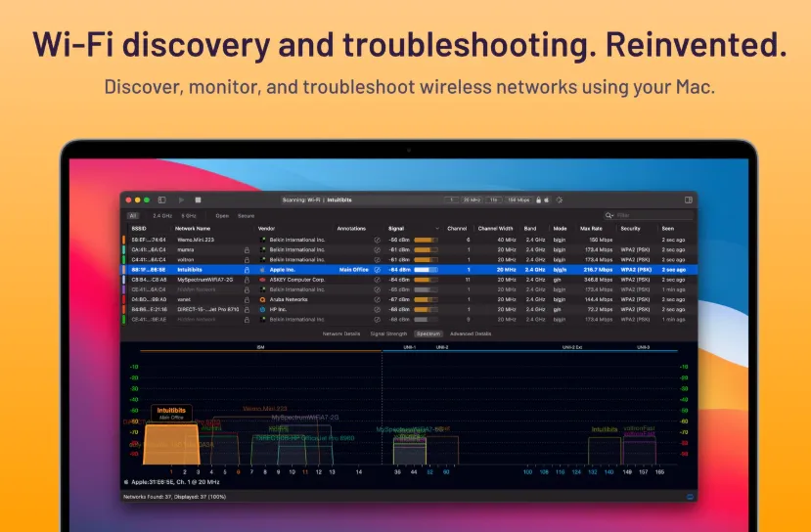The width and height of the screenshot is (811, 532).
Task: Toggle the Open networks filter
Action: tap(222, 216)
